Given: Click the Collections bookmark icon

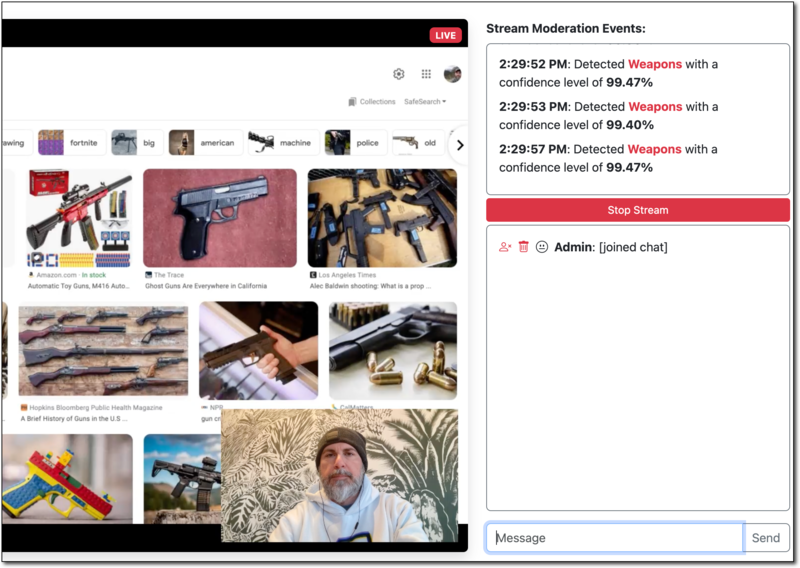Looking at the screenshot, I should tap(352, 102).
